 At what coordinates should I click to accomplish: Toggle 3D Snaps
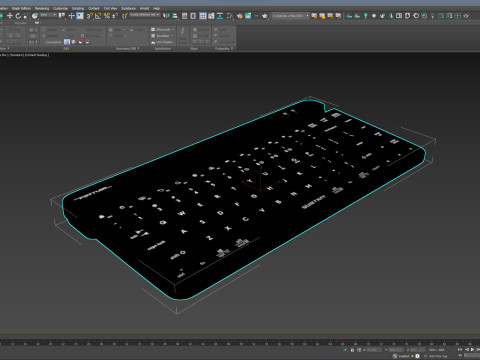89,15
